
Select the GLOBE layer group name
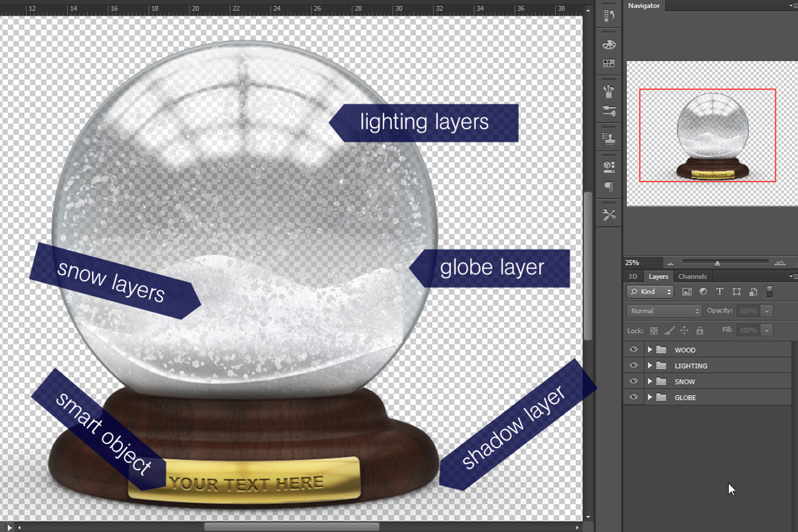[686, 397]
